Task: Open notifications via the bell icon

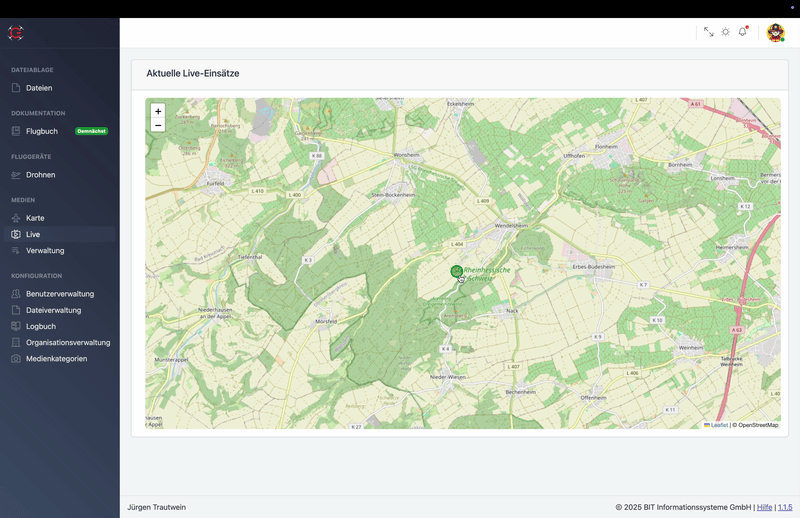Action: point(742,32)
